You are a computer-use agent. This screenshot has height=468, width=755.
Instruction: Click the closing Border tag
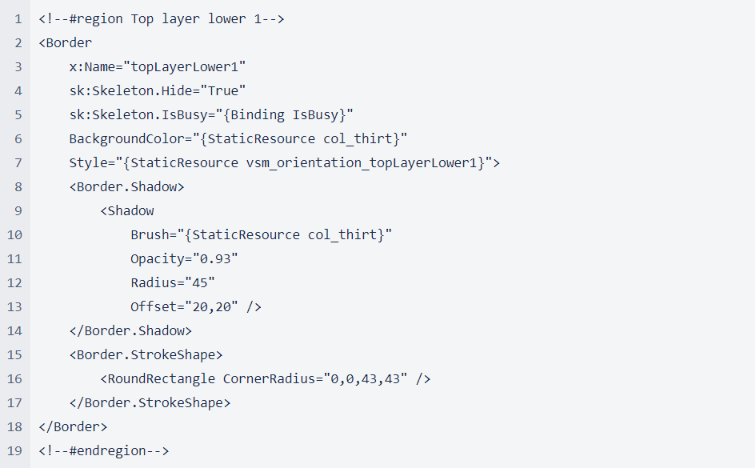pos(73,427)
